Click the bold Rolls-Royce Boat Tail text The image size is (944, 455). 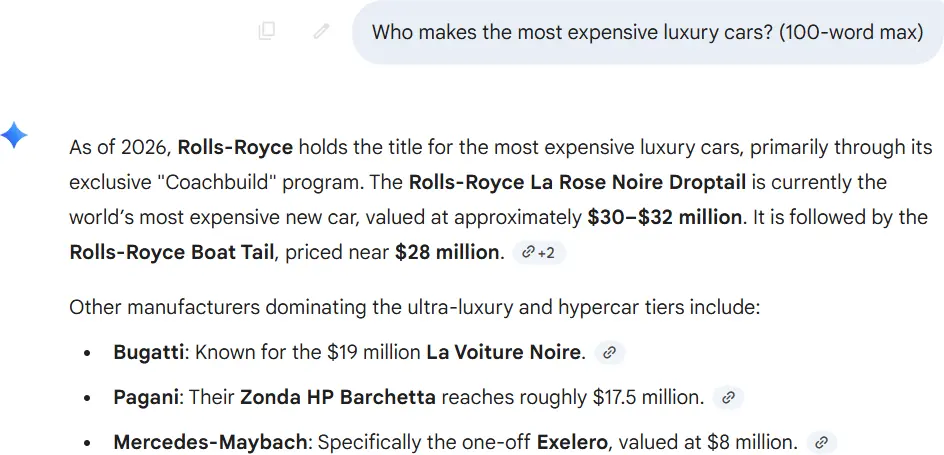pos(171,252)
